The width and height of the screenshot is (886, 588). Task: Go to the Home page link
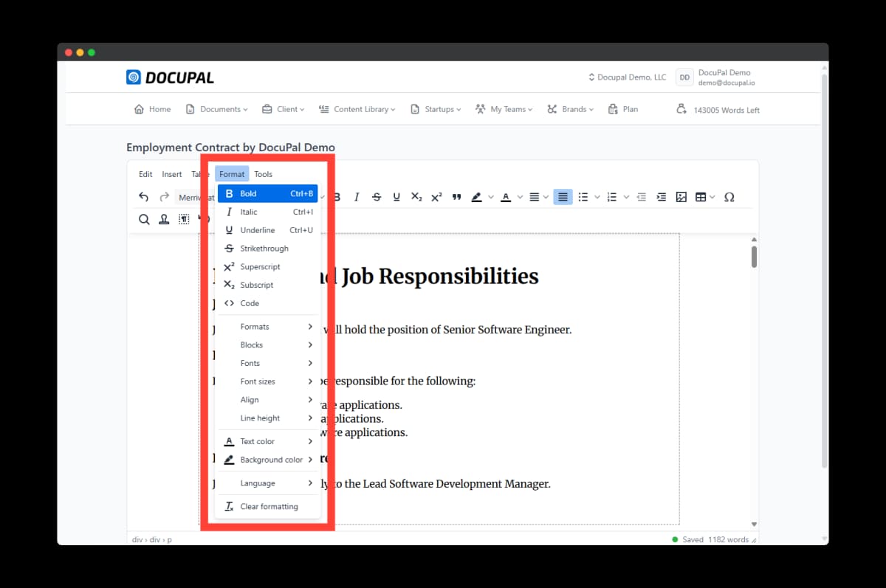click(152, 109)
